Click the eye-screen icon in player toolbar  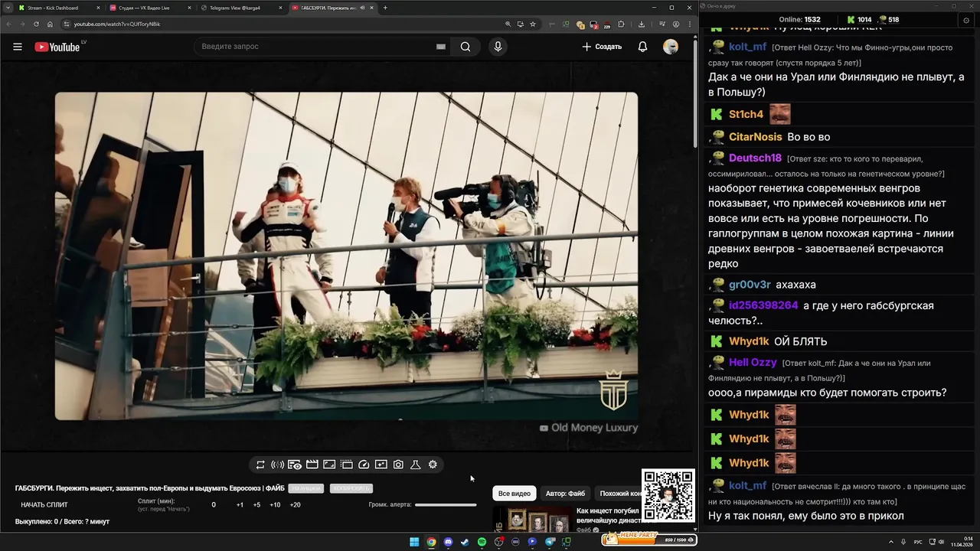[x=295, y=465]
